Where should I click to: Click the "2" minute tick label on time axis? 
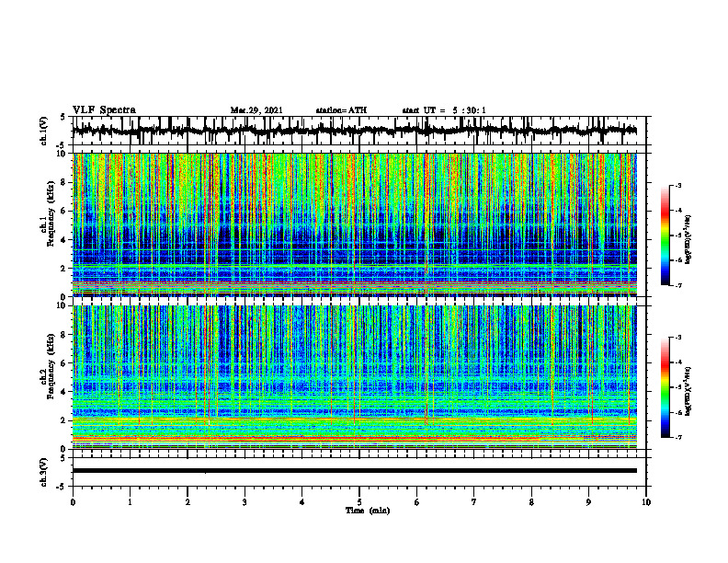188,502
